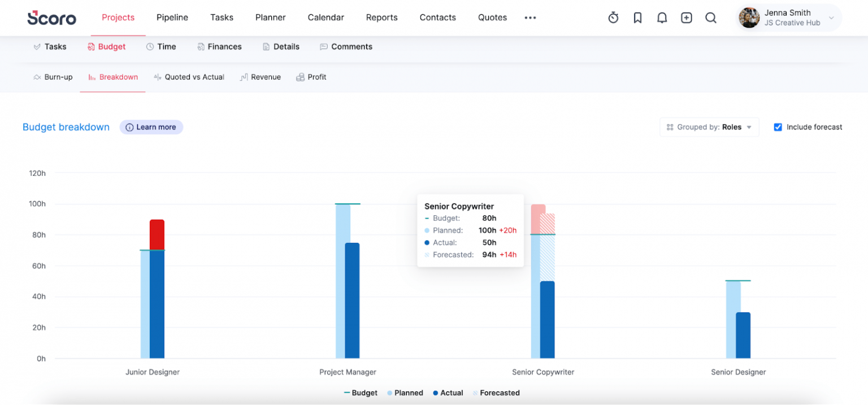Expand the overflow ellipsis menu in navigation
This screenshot has height=405, width=868.
pos(530,18)
